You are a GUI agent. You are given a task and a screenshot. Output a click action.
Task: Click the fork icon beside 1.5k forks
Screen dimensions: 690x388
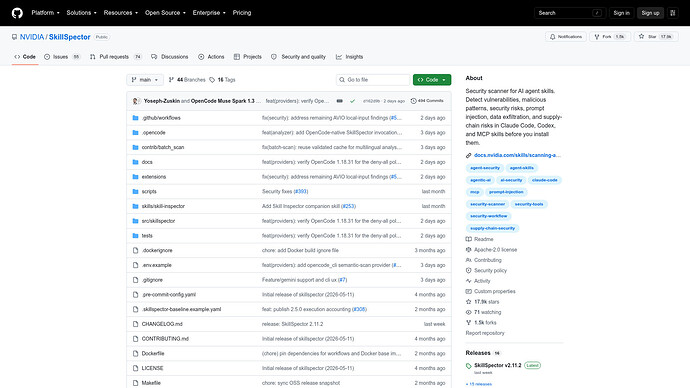click(469, 322)
